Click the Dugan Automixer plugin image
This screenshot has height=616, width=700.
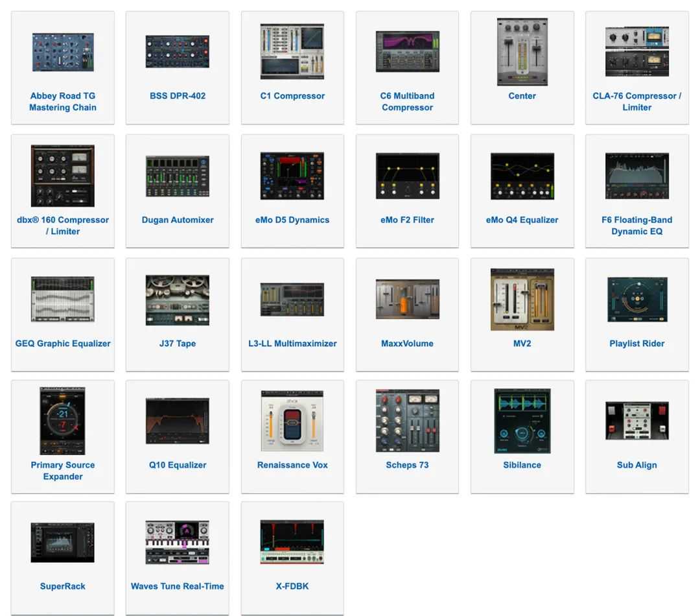(x=178, y=176)
